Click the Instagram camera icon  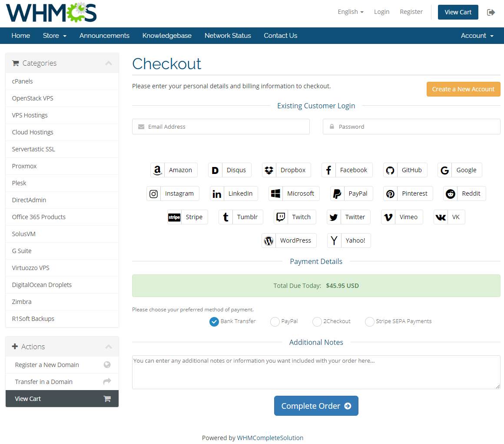click(x=154, y=194)
